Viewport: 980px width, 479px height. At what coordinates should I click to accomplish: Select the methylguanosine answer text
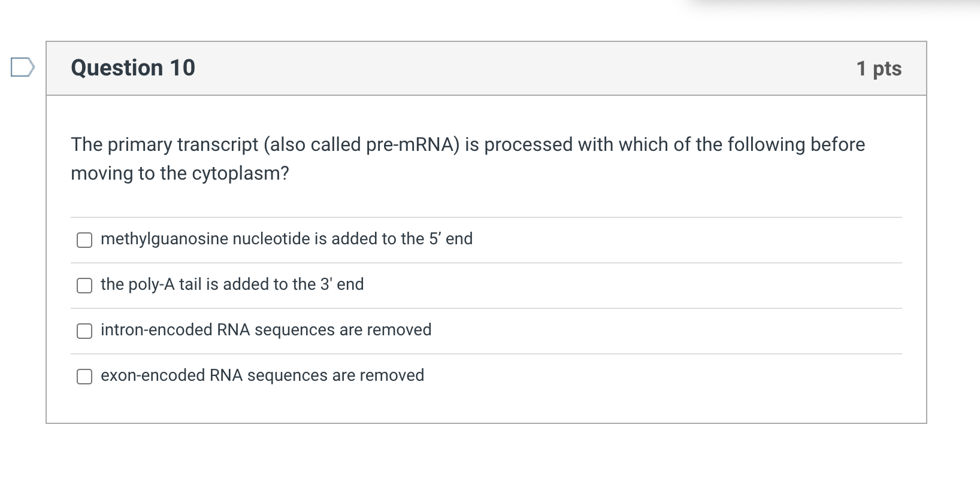tap(286, 239)
